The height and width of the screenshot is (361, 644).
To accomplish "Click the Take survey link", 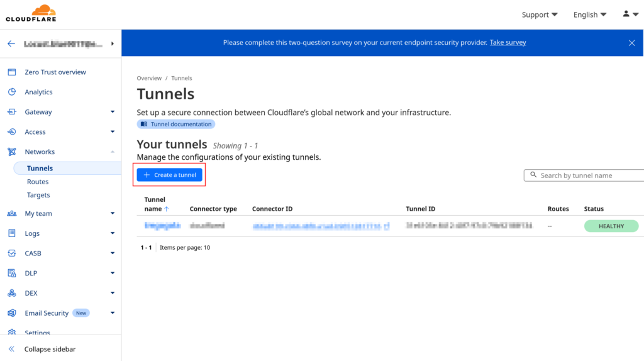I will (x=508, y=42).
